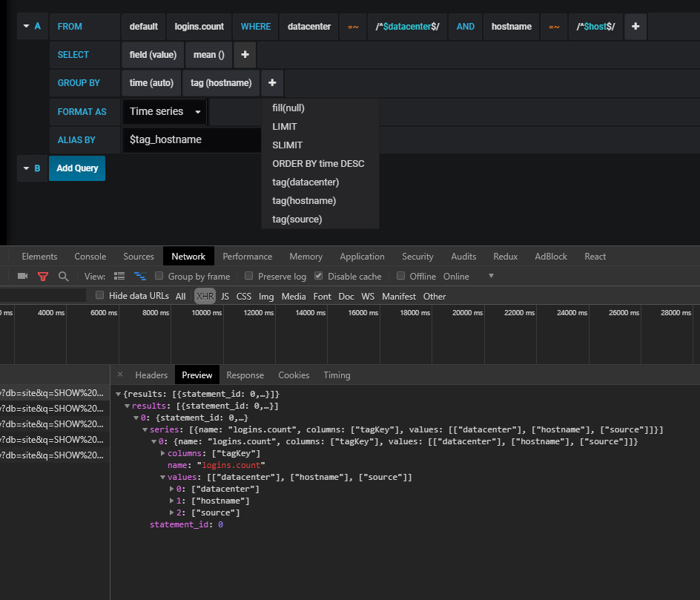Click the large request rows view icon
This screenshot has height=600, width=700.
click(119, 276)
